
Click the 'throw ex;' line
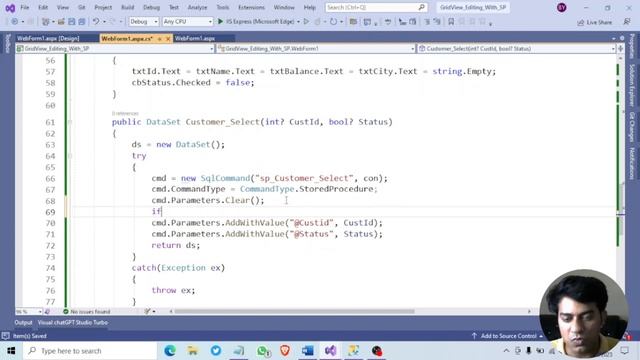(173, 290)
